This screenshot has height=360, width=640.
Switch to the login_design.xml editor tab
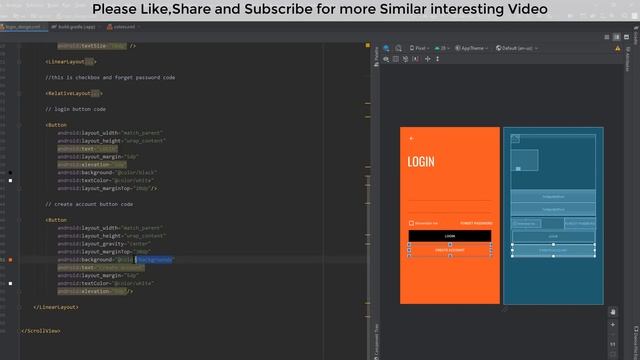pyautogui.click(x=23, y=27)
